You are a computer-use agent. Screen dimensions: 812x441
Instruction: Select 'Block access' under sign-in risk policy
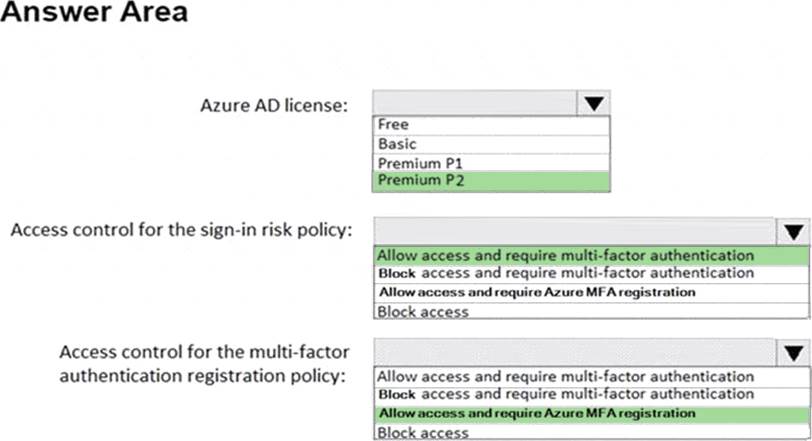click(x=565, y=311)
